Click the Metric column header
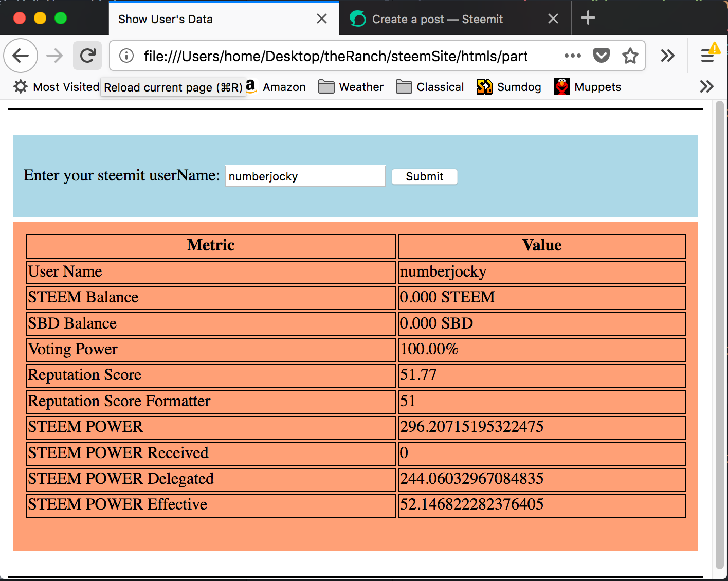This screenshot has width=728, height=581. click(211, 245)
